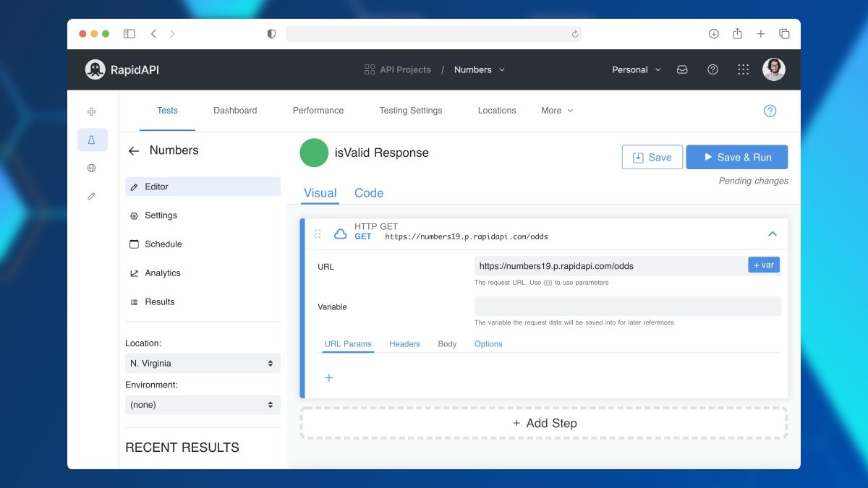The height and width of the screenshot is (488, 868).
Task: Collapse the HTTP GET step with its chevron
Action: 772,234
